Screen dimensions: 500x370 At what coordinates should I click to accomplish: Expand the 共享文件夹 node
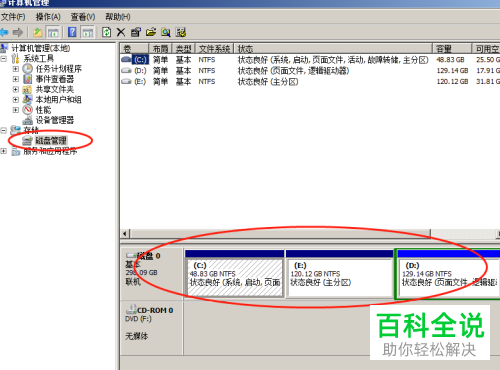point(16,90)
